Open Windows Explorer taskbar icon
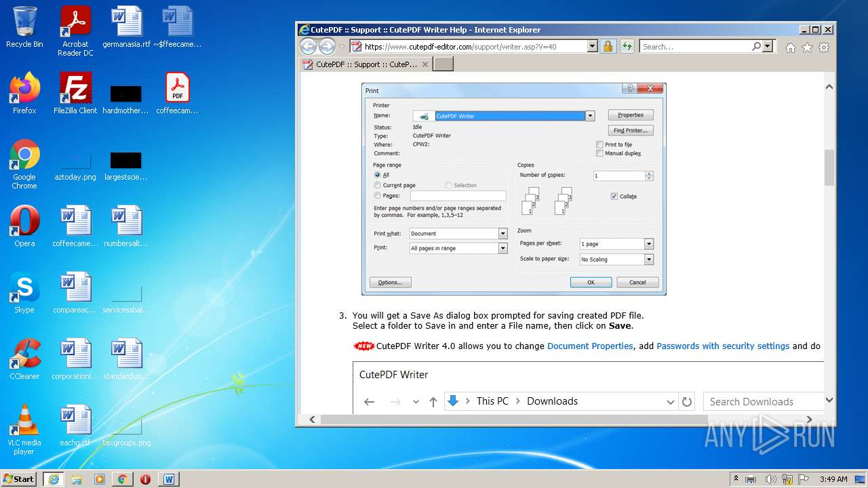This screenshot has height=488, width=868. click(77, 479)
